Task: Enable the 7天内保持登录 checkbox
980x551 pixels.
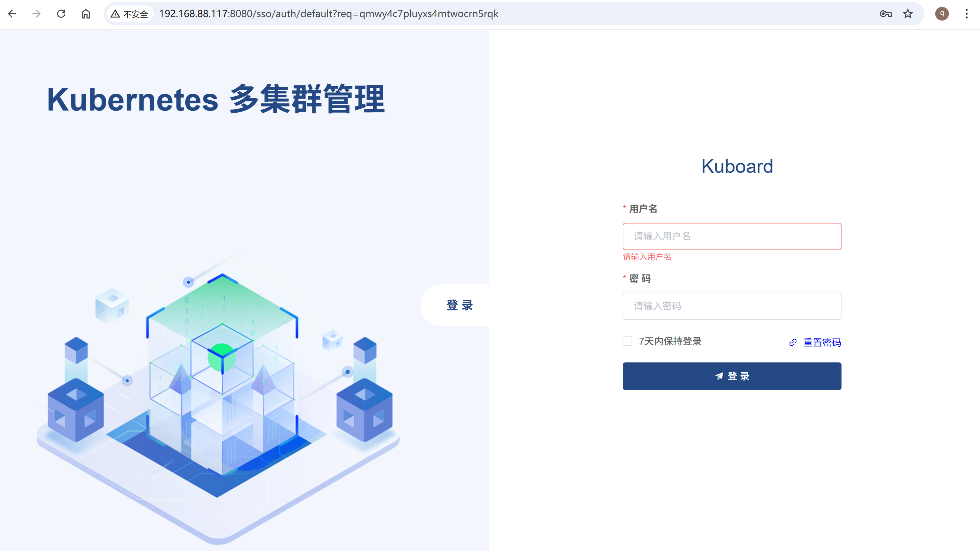Action: point(627,341)
